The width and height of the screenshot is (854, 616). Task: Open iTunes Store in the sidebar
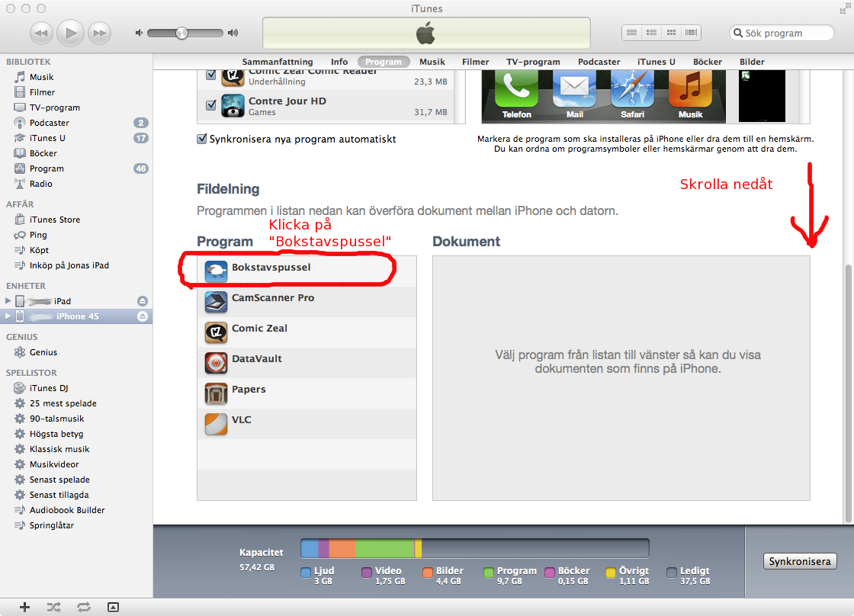pyautogui.click(x=76, y=220)
